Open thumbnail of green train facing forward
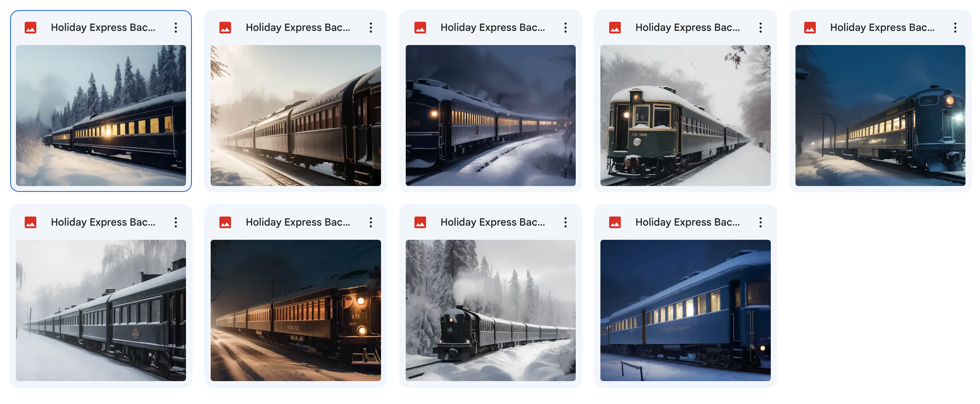 tap(685, 115)
